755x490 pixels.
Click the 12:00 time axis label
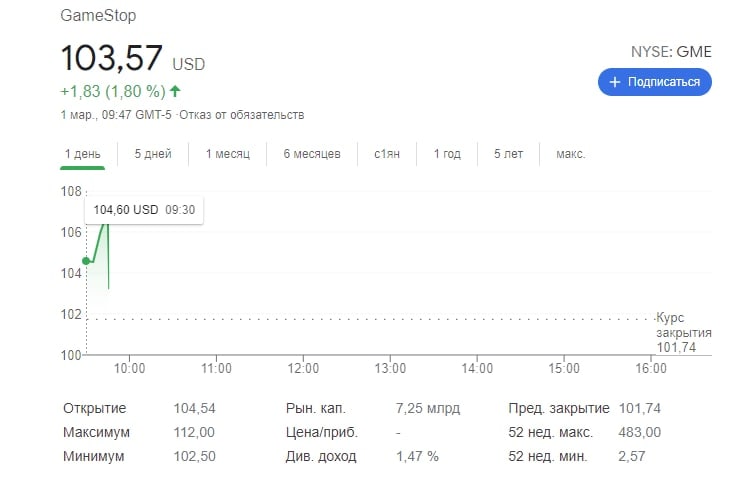(x=303, y=368)
